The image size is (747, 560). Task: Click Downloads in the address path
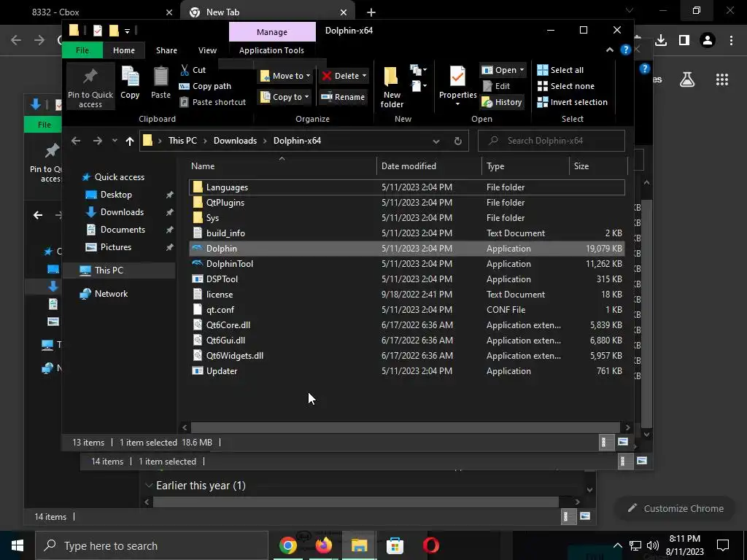click(x=235, y=141)
